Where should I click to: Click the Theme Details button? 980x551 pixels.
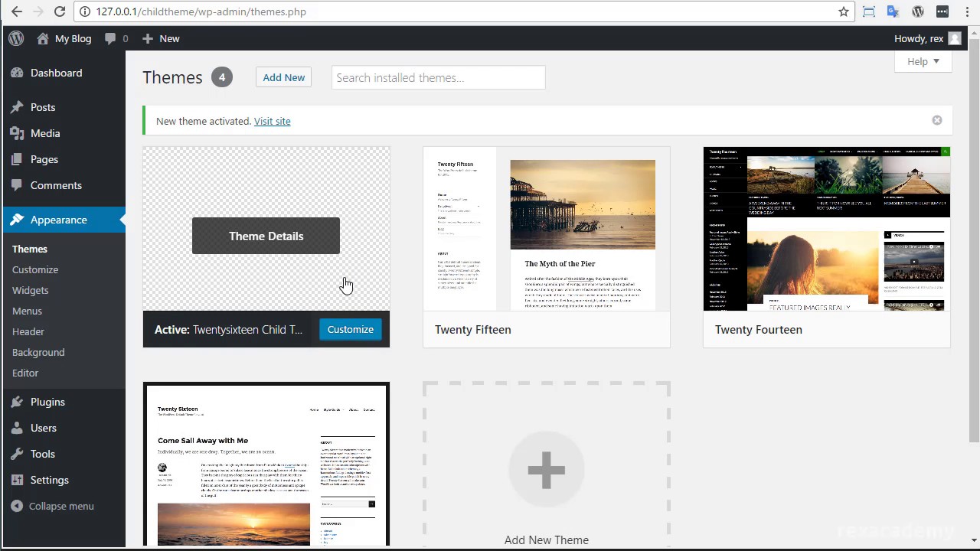click(x=266, y=236)
